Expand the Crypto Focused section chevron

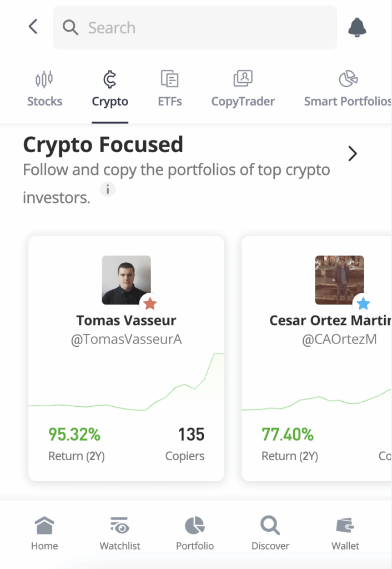pyautogui.click(x=352, y=153)
